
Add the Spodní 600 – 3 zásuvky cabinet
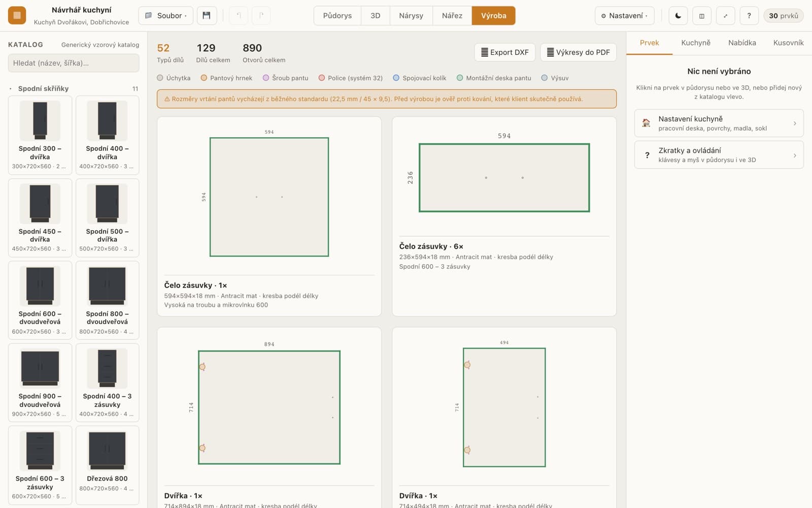(x=40, y=465)
